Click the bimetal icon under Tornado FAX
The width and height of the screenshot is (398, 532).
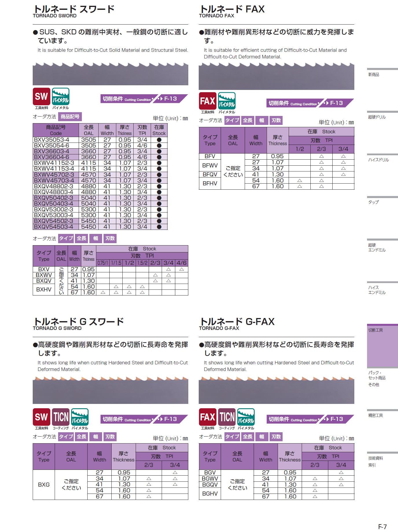227,101
